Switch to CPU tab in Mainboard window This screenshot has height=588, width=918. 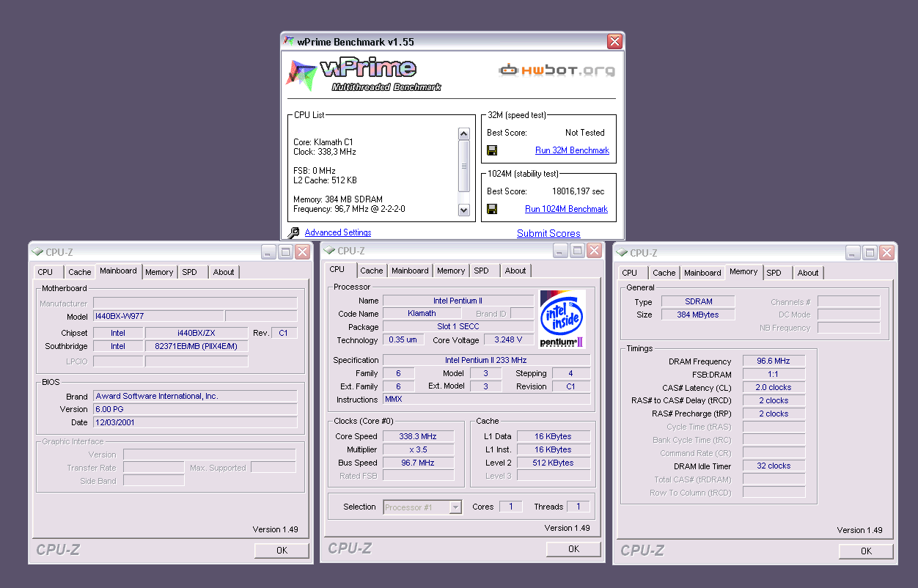click(x=45, y=272)
